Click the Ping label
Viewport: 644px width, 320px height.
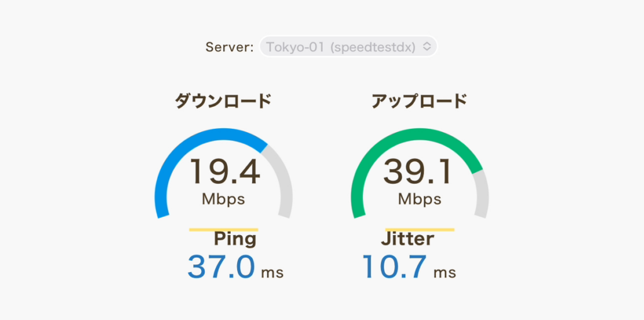(235, 240)
